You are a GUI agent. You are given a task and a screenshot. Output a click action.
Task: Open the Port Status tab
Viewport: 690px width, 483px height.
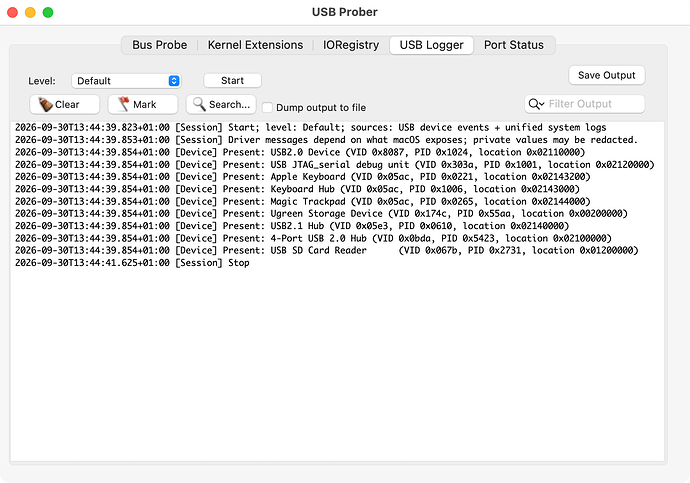[x=514, y=45]
